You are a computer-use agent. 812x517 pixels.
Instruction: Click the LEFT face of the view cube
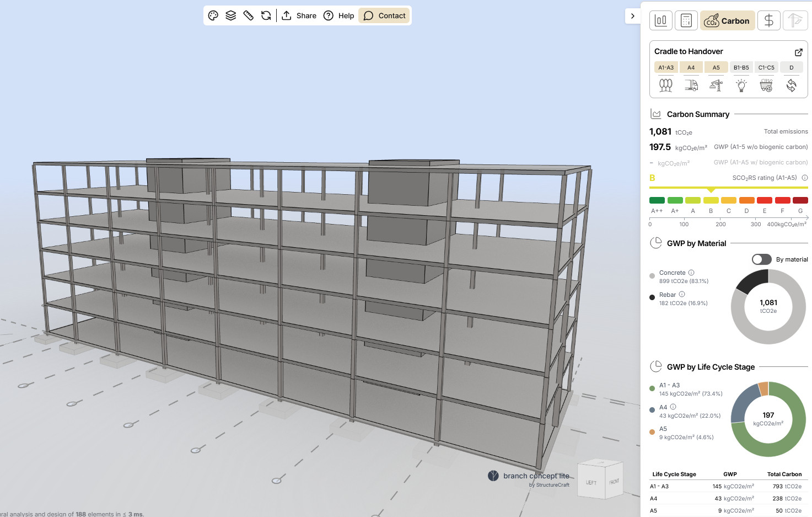(591, 482)
